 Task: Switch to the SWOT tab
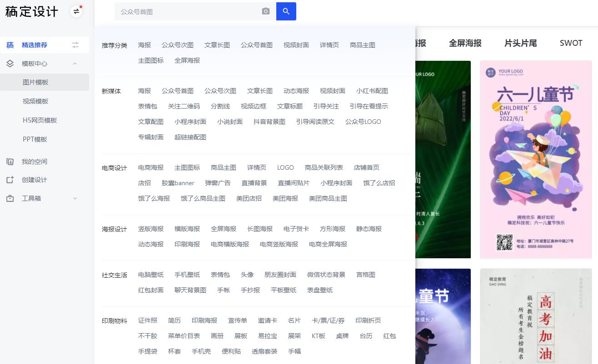coord(571,43)
